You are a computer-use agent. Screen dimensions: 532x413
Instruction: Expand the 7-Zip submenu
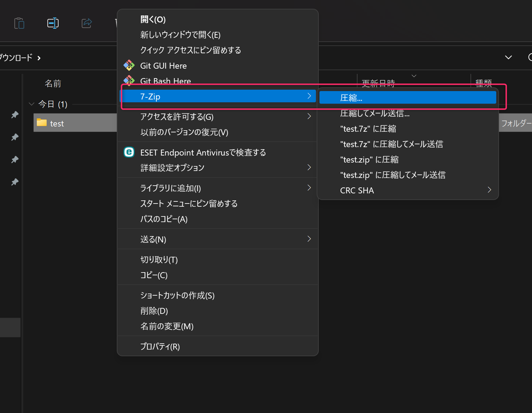click(217, 96)
